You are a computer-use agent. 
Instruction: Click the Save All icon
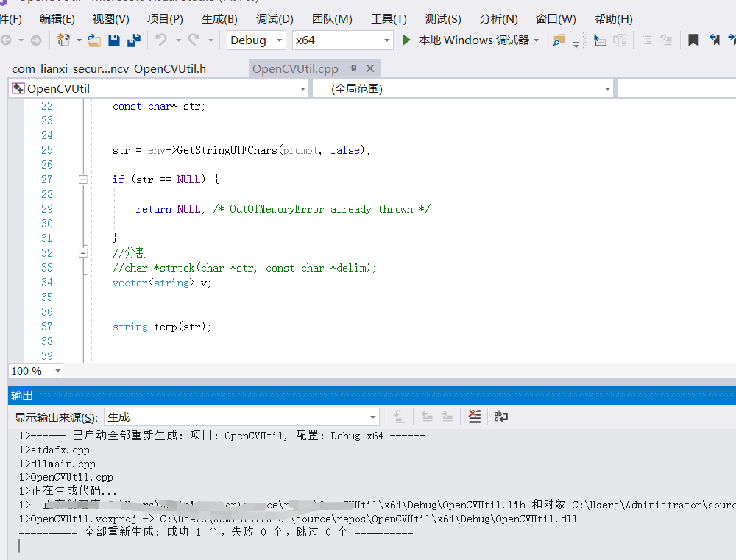tap(134, 40)
